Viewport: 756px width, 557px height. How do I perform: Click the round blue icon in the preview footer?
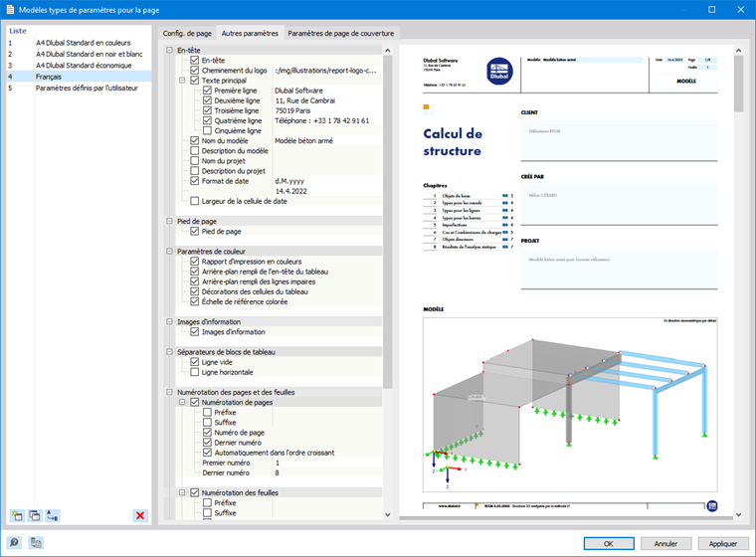click(x=712, y=506)
